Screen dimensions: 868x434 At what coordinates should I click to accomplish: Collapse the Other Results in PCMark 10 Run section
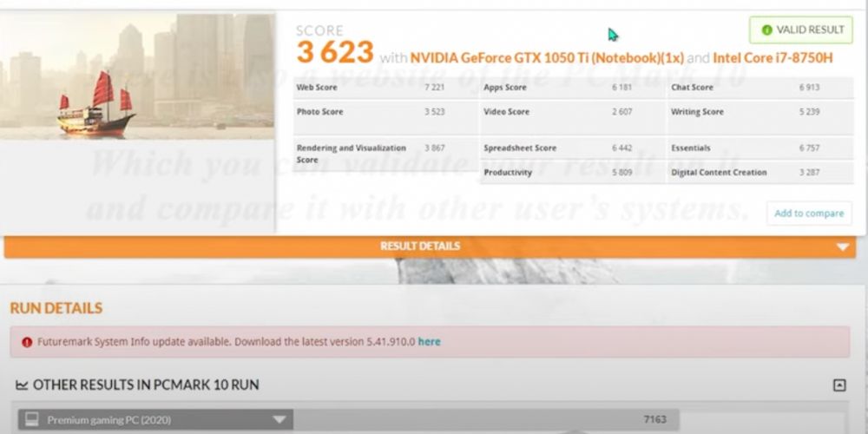[839, 385]
